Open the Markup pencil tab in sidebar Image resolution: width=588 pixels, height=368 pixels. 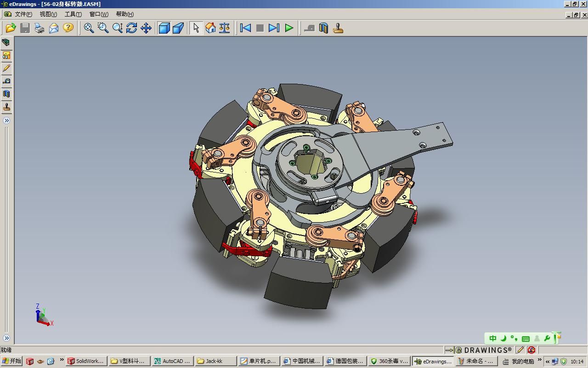coord(6,68)
